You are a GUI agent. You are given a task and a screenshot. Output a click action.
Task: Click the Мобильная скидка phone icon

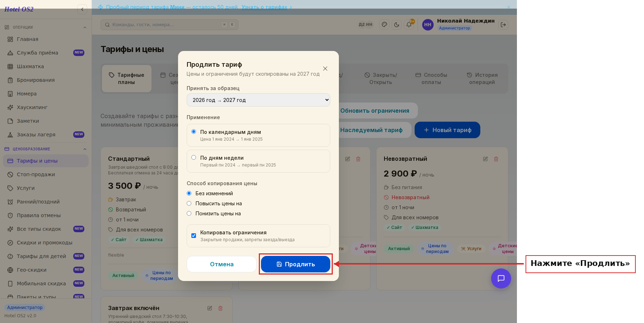10,284
